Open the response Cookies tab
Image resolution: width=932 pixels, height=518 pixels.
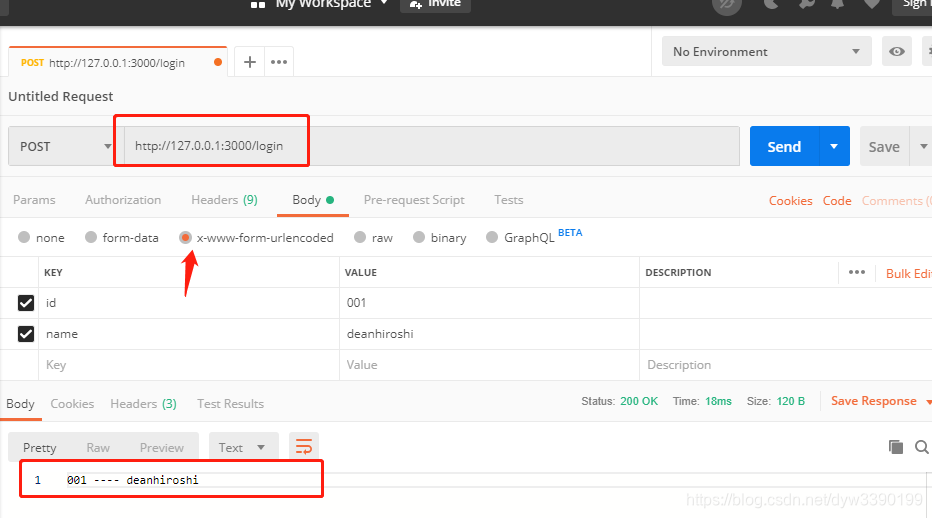[x=72, y=404]
